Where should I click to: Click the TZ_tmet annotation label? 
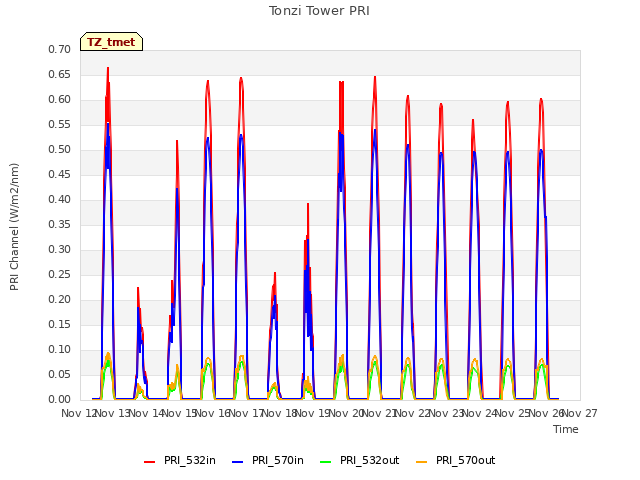point(111,42)
